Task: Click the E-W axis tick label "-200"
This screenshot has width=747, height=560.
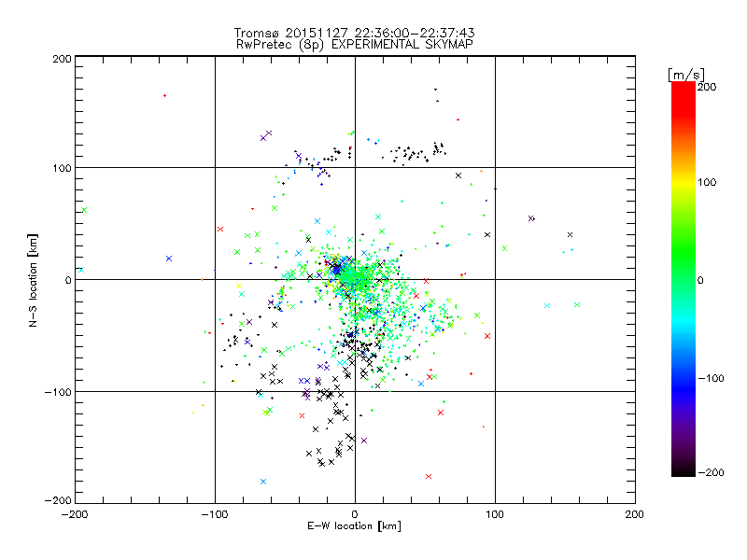Action: coord(75,514)
